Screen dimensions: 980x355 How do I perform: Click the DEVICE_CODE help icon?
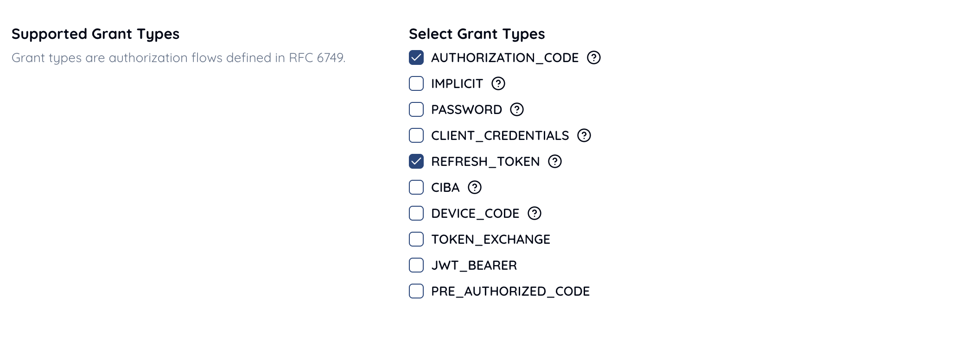tap(534, 213)
